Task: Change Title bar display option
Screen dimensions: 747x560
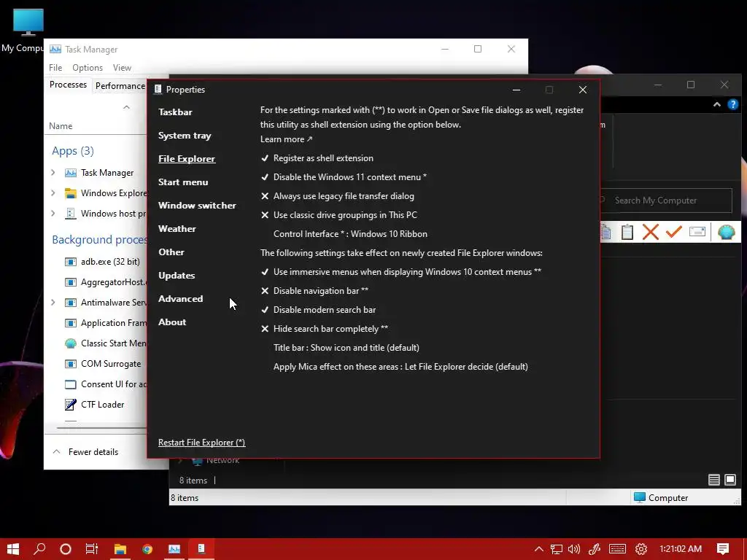Action: pos(347,348)
